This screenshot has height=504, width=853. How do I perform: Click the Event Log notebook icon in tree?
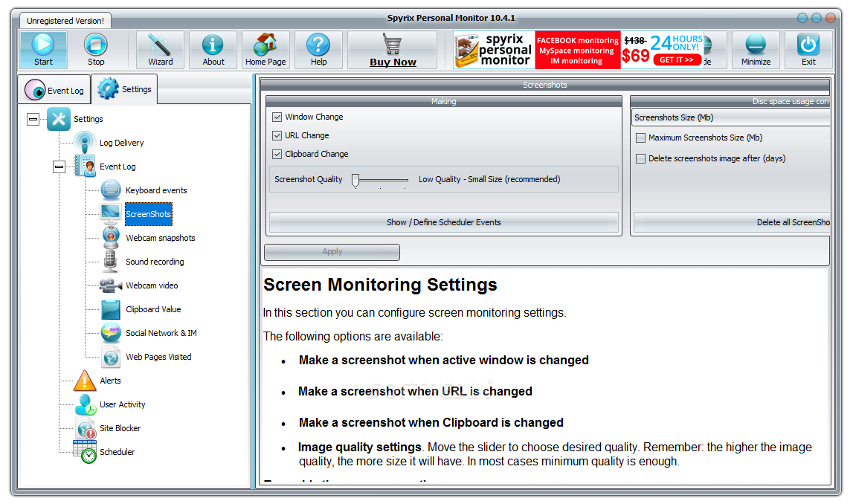coord(85,167)
